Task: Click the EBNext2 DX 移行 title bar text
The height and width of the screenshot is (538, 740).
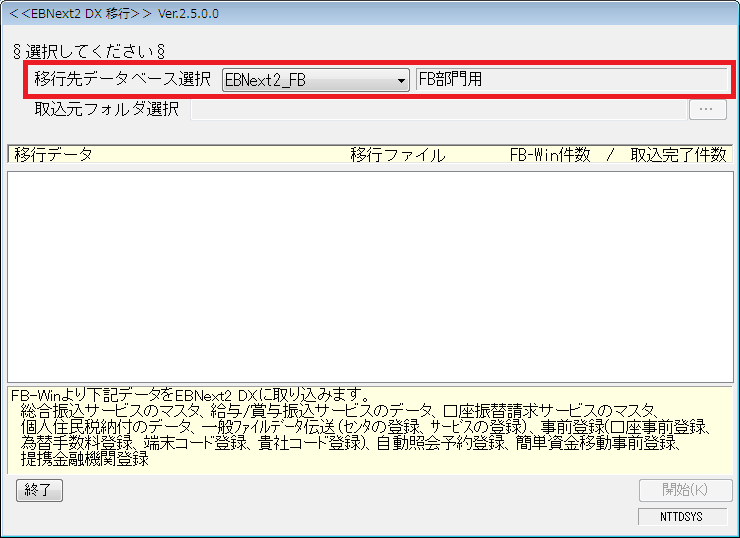Action: point(114,13)
